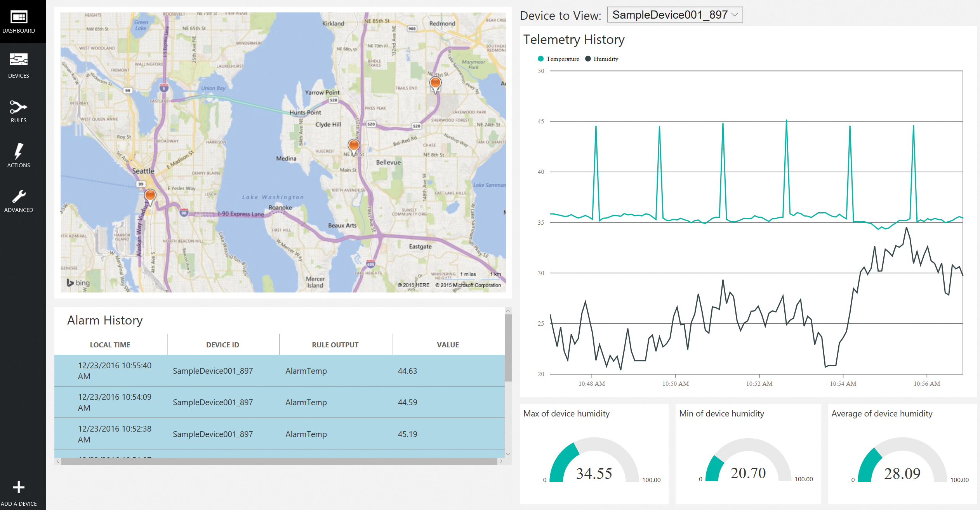Open the Actions lightning icon

[19, 151]
